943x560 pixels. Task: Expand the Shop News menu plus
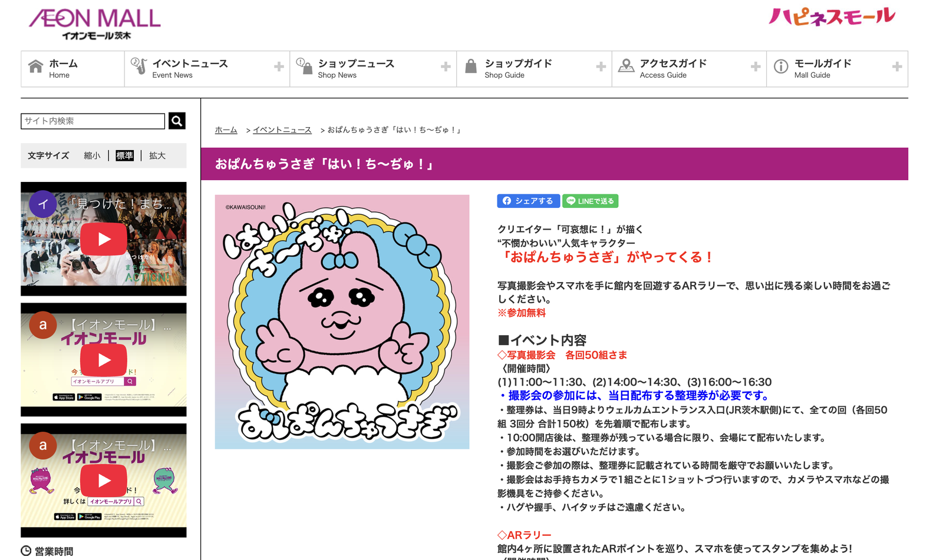click(x=446, y=67)
